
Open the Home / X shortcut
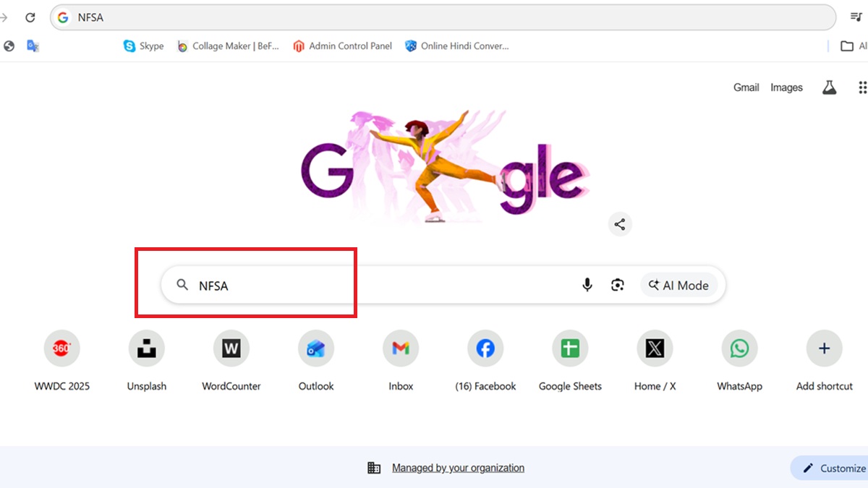(655, 349)
